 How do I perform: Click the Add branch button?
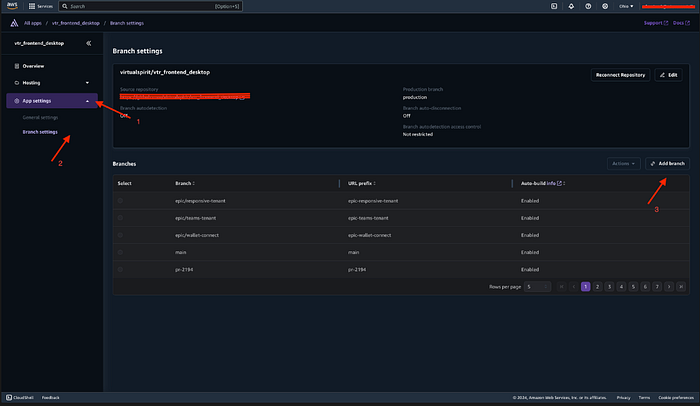667,163
